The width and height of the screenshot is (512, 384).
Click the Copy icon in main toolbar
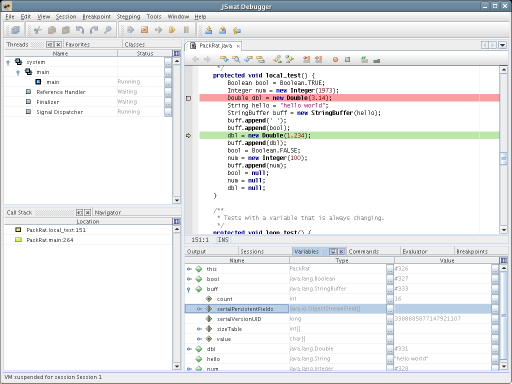pyautogui.click(x=52, y=30)
